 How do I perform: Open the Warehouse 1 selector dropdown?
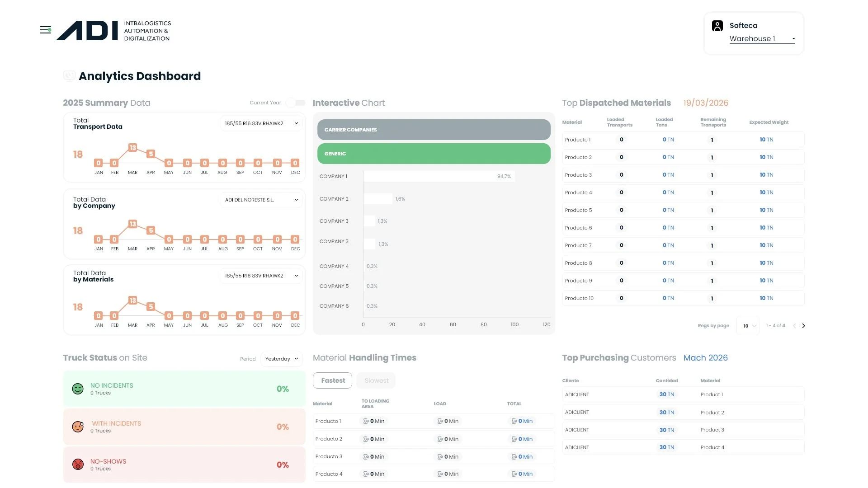click(762, 39)
